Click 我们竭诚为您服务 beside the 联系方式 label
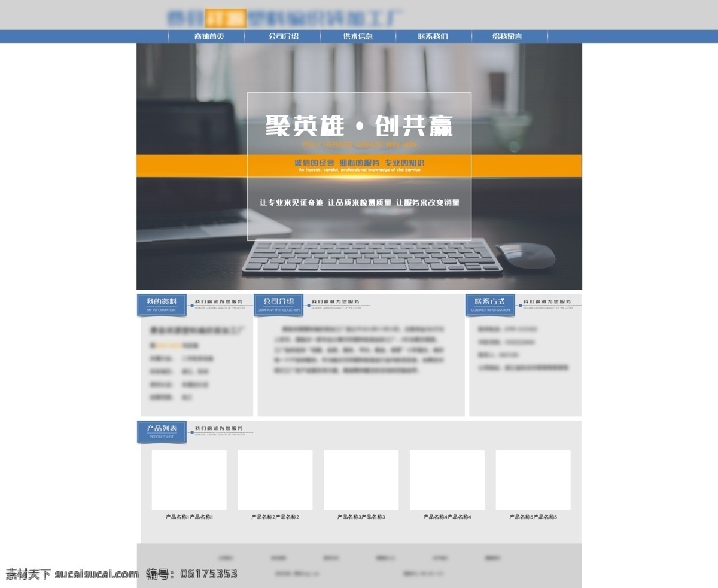The height and width of the screenshot is (588, 718). click(547, 302)
